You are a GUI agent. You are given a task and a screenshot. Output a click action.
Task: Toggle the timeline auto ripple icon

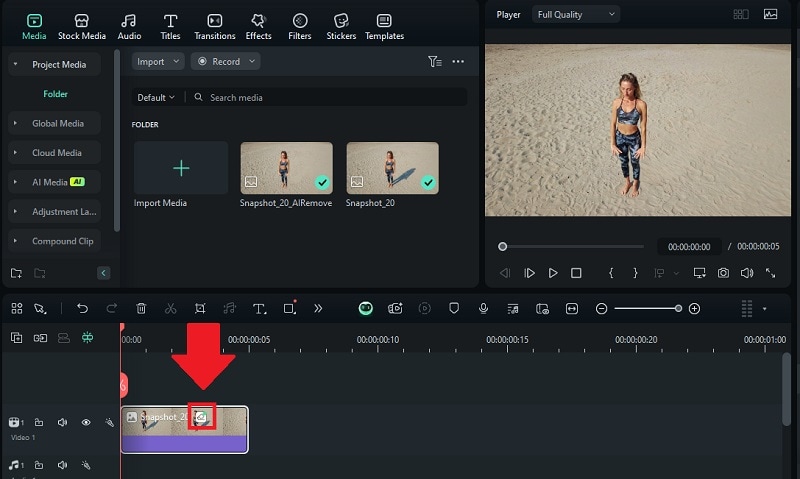pyautogui.click(x=88, y=337)
